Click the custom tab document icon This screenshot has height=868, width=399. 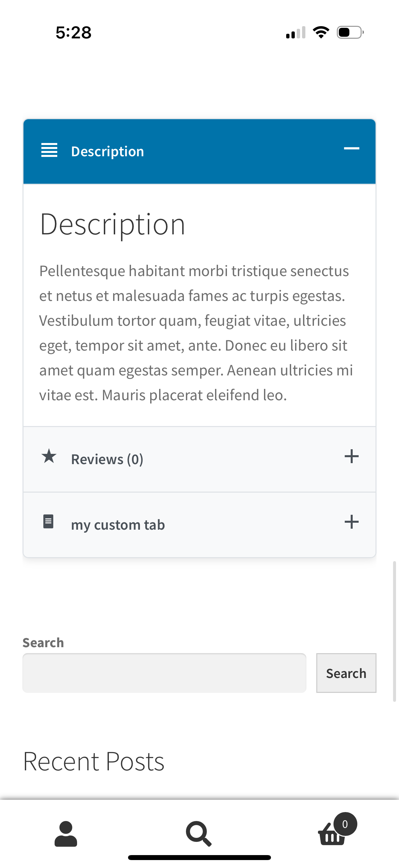click(49, 522)
